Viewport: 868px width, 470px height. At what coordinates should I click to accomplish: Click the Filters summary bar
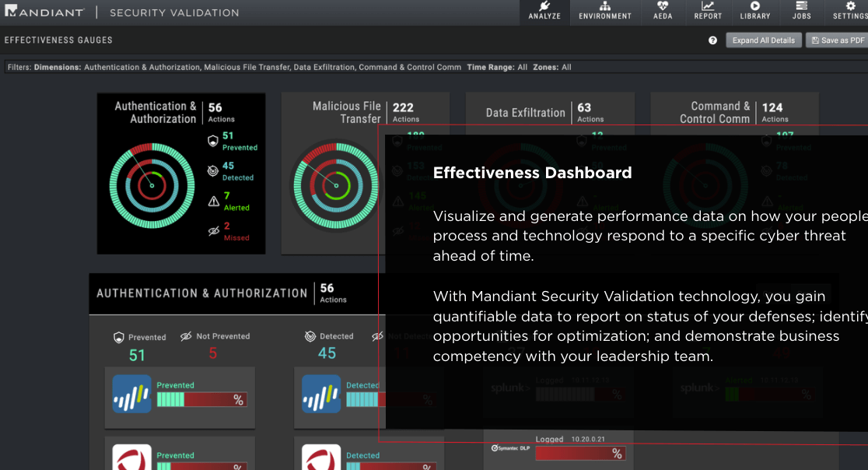[x=437, y=67]
